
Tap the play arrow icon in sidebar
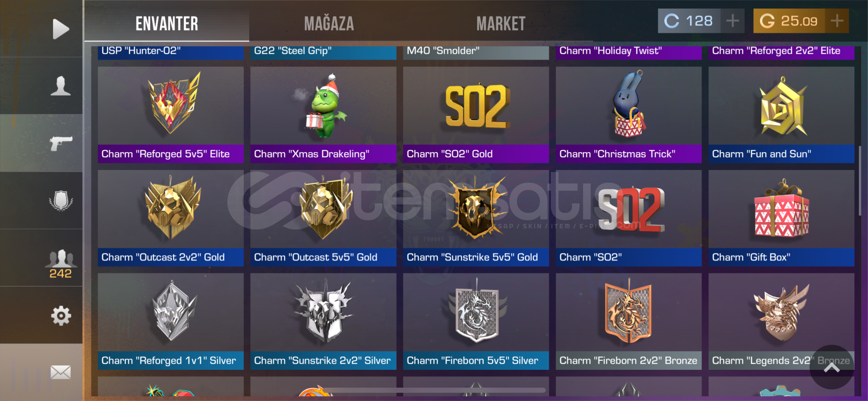pos(61,29)
